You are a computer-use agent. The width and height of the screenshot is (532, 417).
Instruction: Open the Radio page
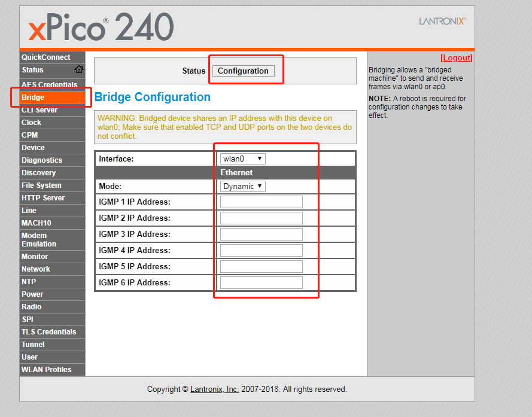[x=52, y=307]
